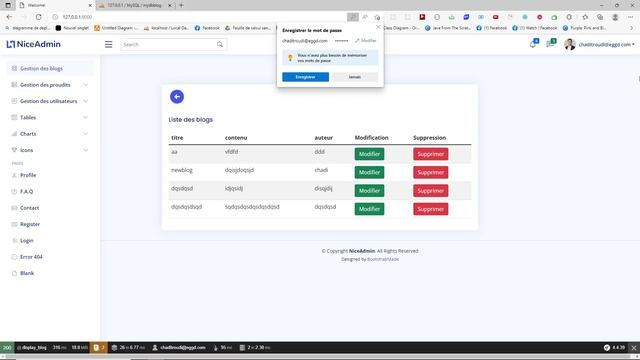Open the Untitled Diagram bookmark
640x360 pixels.
pyautogui.click(x=116, y=28)
